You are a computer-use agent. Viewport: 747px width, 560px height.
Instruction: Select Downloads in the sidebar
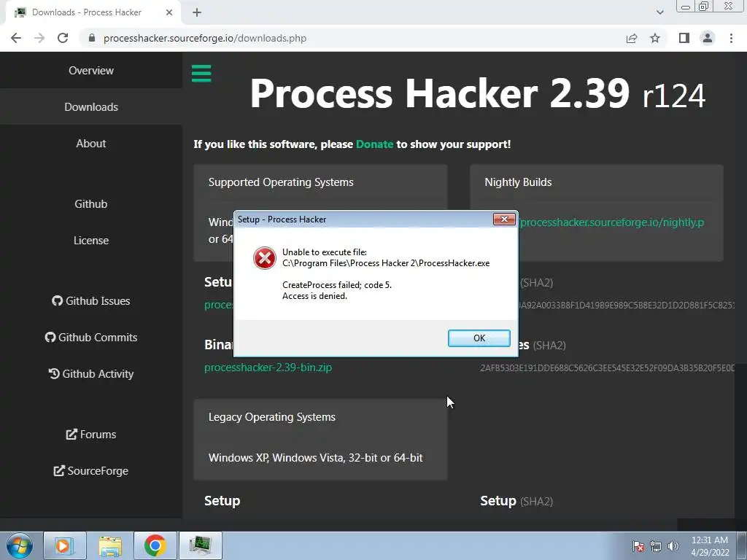click(91, 106)
